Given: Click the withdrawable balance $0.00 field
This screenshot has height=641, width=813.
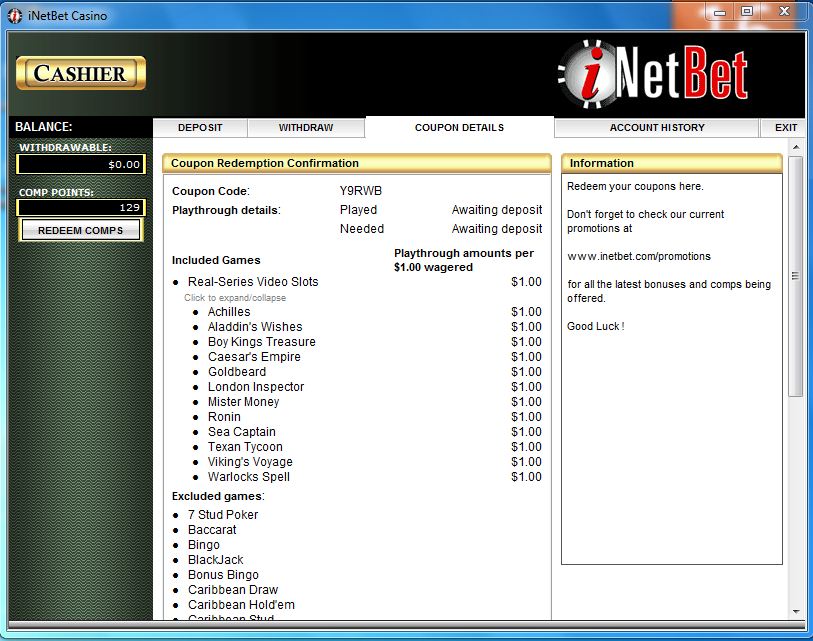Looking at the screenshot, I should [x=81, y=164].
